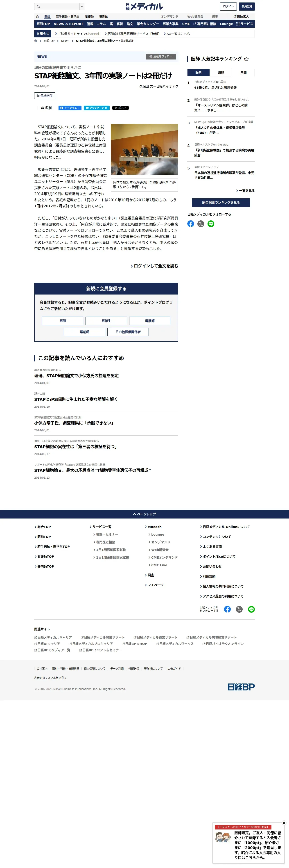The image size is (289, 868).
Task: Choose 薬剤師 registration button
Action: click(84, 332)
